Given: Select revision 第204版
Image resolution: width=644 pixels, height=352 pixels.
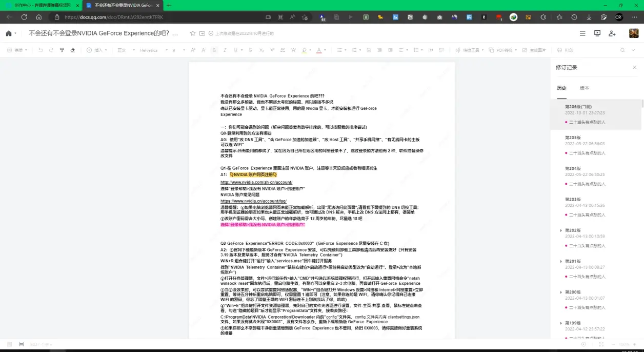Looking at the screenshot, I should pyautogui.click(x=596, y=175).
